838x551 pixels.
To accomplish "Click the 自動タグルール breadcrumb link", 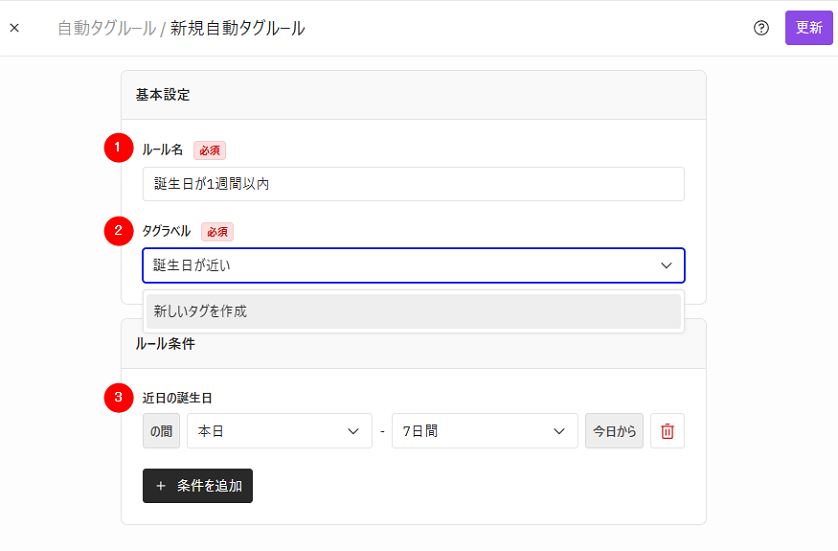I will point(106,28).
